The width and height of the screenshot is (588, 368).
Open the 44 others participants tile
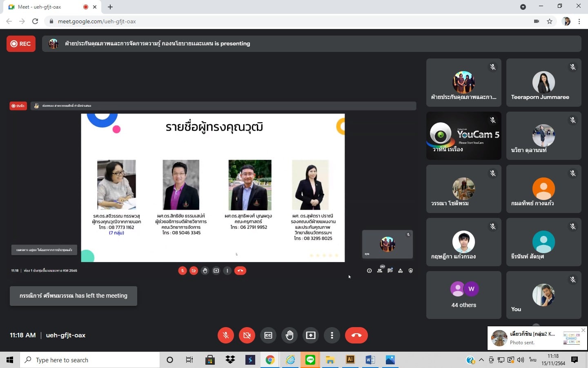click(463, 295)
